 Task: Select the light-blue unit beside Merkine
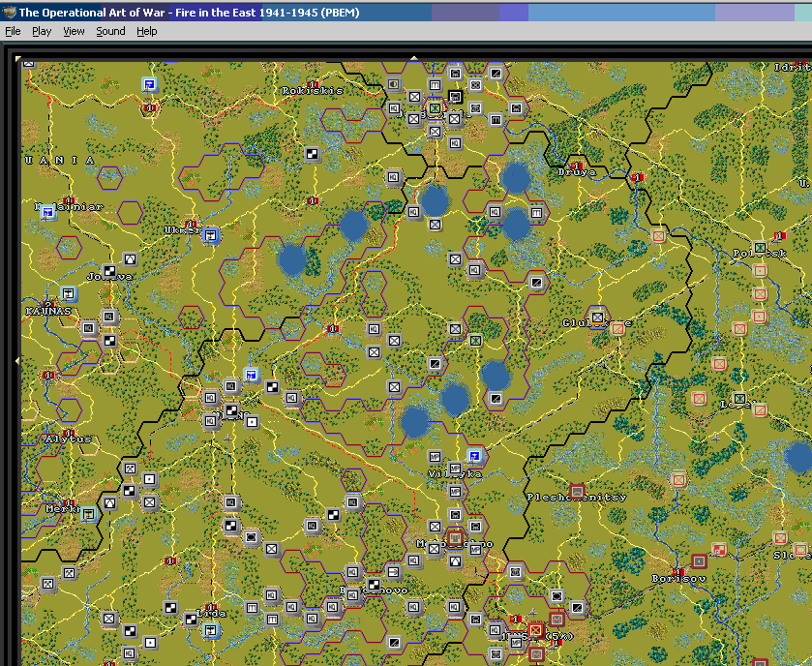(89, 514)
